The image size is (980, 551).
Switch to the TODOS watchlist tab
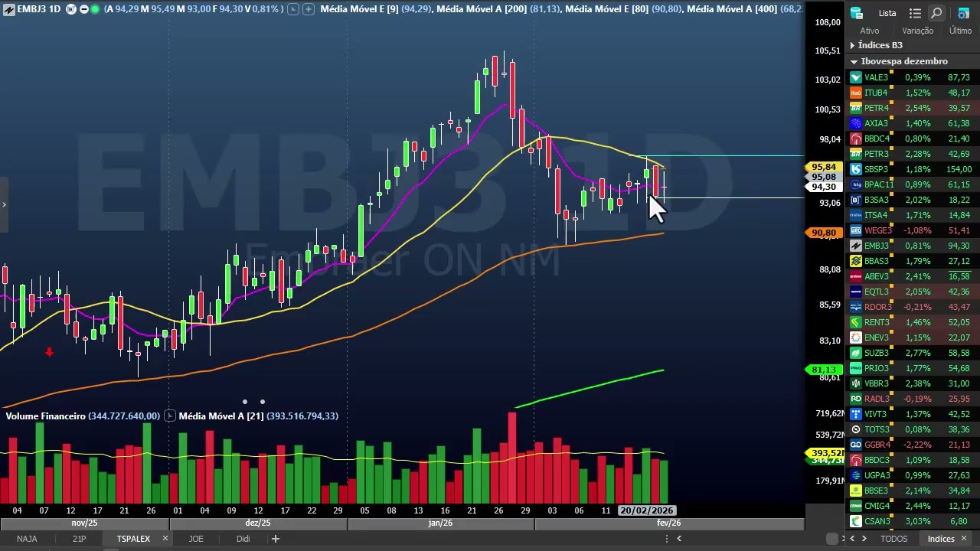[893, 539]
